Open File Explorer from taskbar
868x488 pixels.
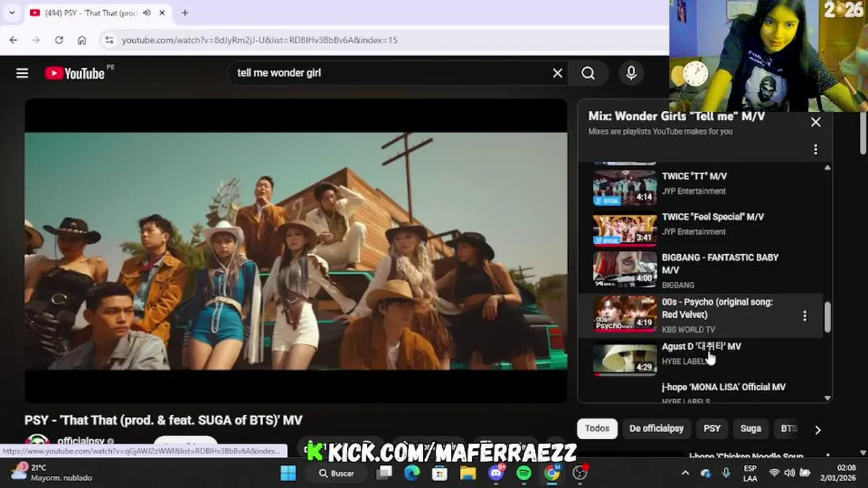click(x=468, y=473)
